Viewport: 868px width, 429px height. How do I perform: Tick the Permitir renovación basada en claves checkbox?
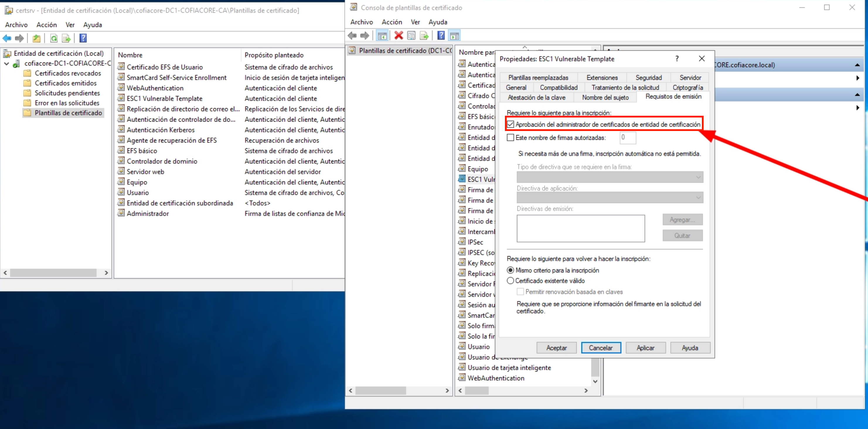click(521, 292)
